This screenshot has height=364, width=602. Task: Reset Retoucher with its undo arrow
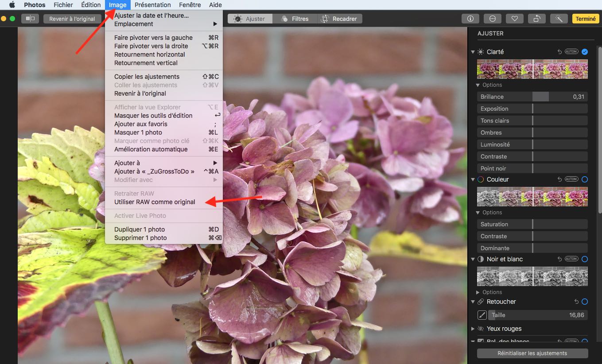coord(577,302)
